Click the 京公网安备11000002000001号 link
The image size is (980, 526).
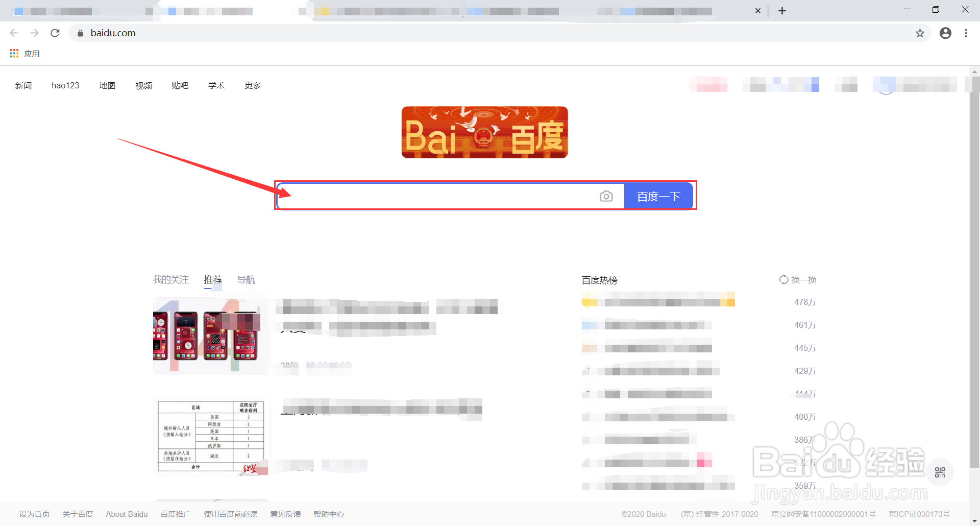click(x=823, y=514)
